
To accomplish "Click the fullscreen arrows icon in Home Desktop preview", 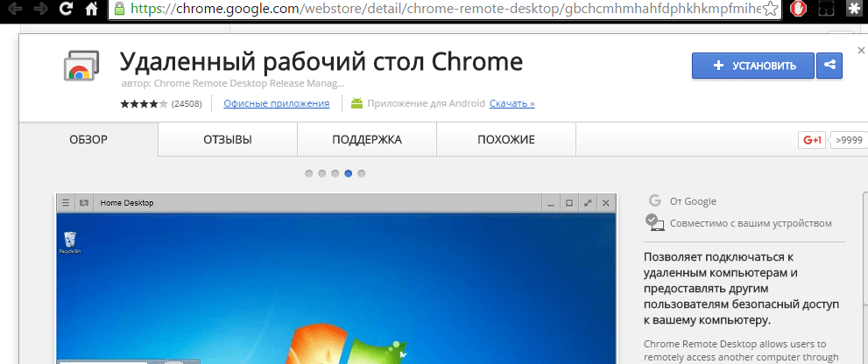I will click(x=588, y=203).
